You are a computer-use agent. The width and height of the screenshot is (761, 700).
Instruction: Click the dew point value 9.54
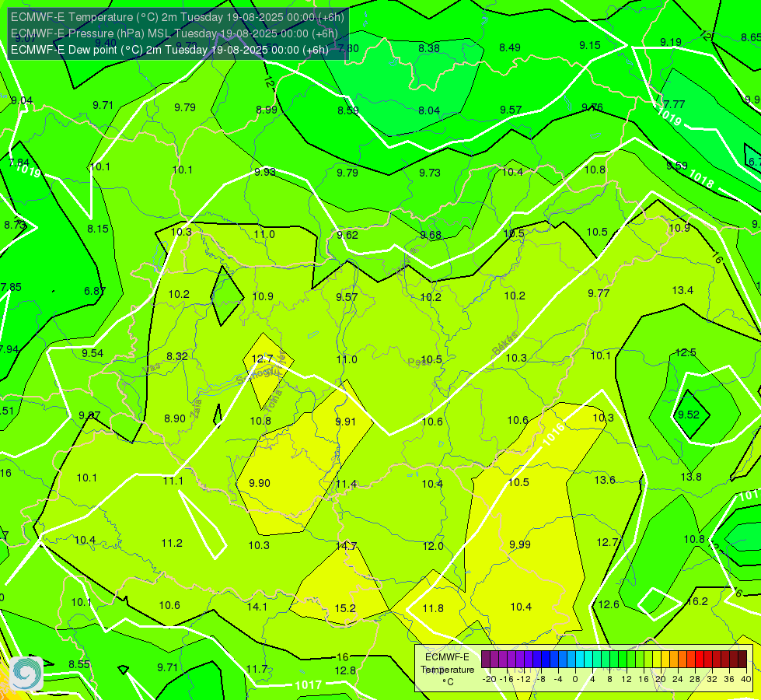click(x=93, y=353)
